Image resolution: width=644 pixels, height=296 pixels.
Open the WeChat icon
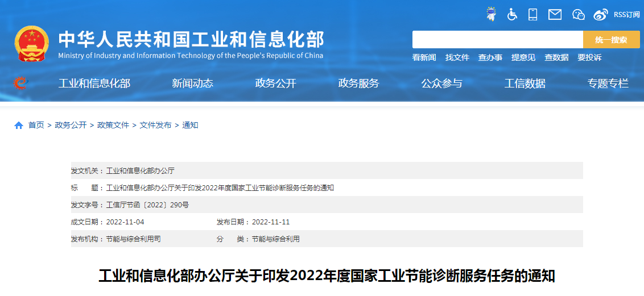[578, 15]
